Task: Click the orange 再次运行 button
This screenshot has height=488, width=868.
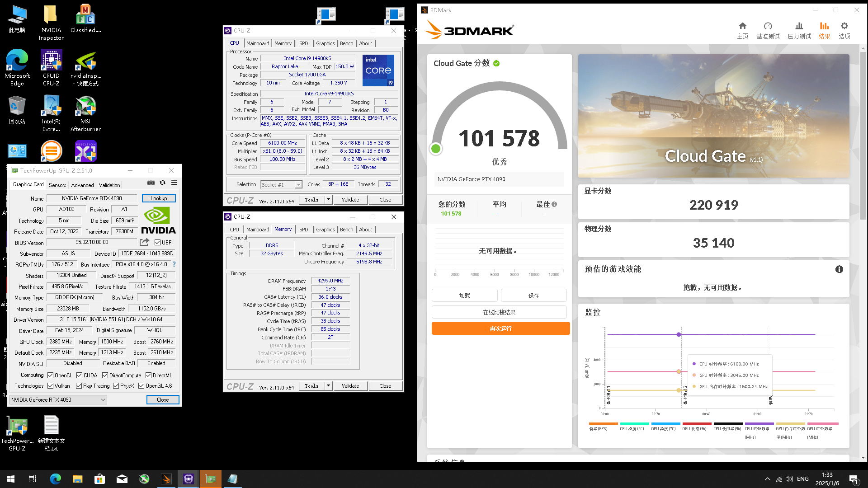Action: [500, 328]
